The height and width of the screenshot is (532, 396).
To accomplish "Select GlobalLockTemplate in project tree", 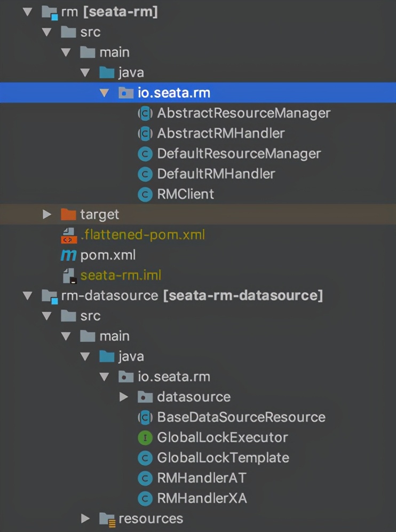I will click(223, 458).
